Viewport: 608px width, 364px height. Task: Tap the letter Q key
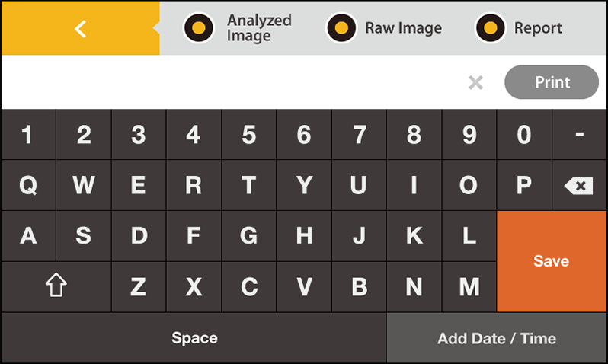pos(28,186)
